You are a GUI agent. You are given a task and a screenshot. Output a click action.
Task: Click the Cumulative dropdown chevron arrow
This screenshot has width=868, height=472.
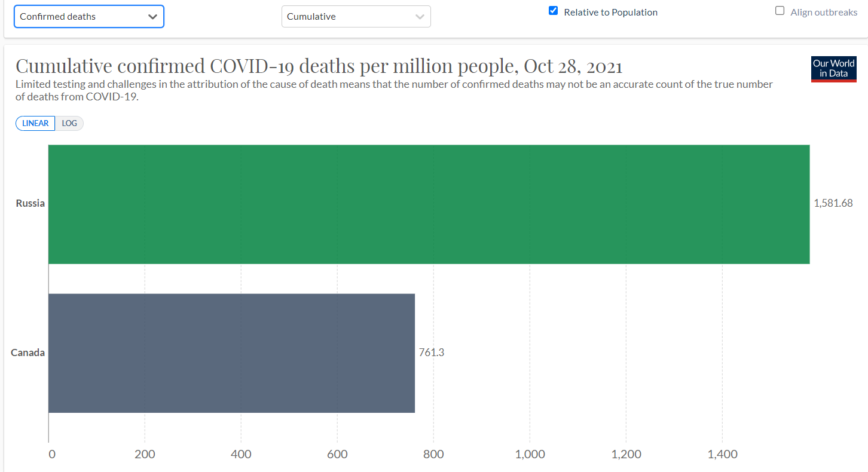(x=420, y=17)
